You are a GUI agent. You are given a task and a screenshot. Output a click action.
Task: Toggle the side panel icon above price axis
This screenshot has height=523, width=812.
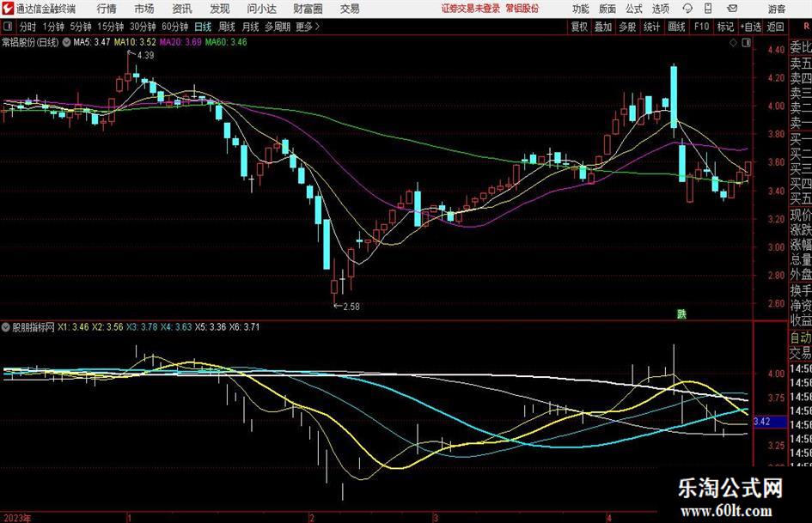point(746,43)
